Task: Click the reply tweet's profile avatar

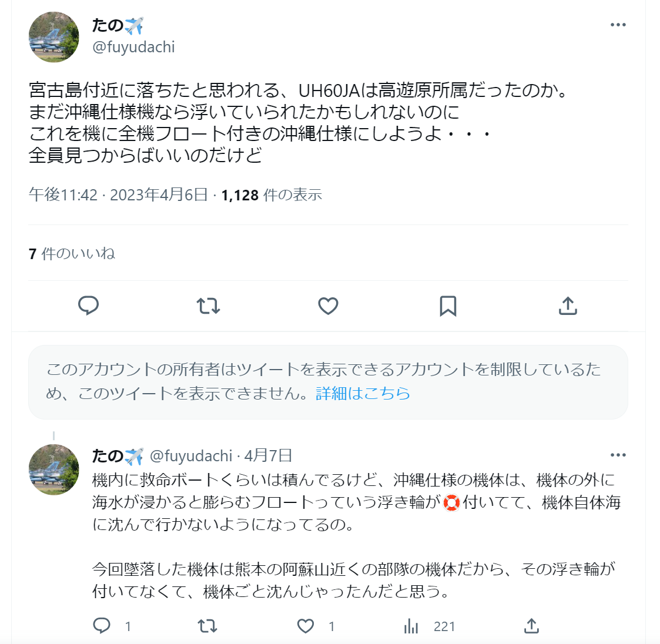Action: click(x=54, y=469)
